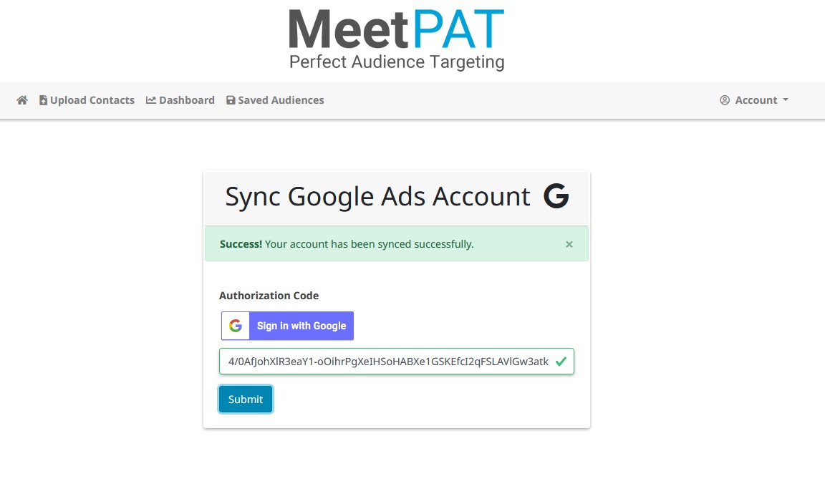The height and width of the screenshot is (504, 825).
Task: Click the Sync Google Ads Account heading
Action: coord(378,196)
